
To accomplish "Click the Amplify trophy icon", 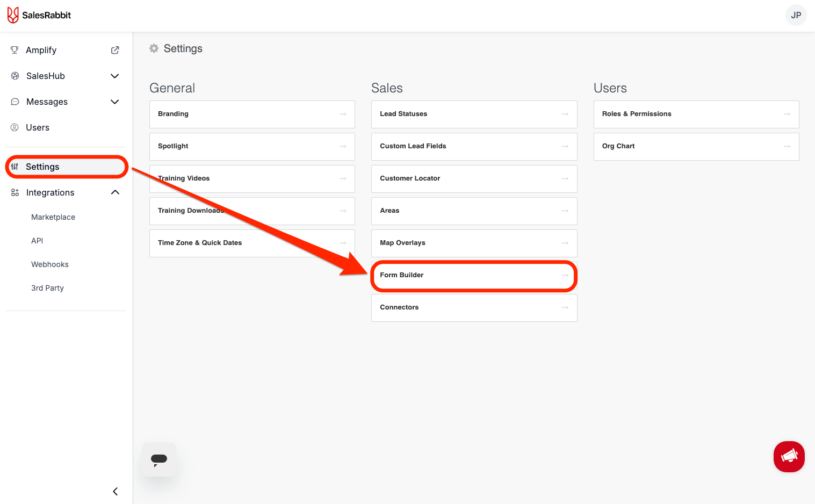I will [15, 50].
